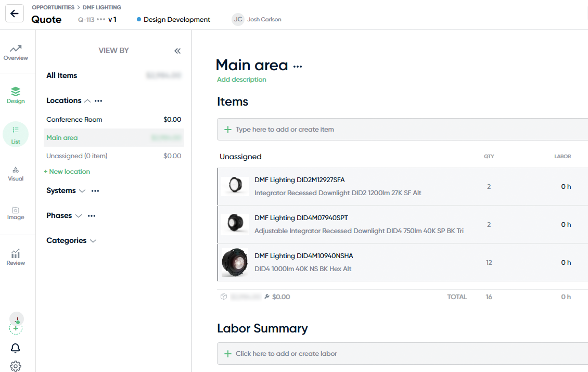588x372 pixels.
Task: Open the Design Development status dropdown
Action: [173, 19]
